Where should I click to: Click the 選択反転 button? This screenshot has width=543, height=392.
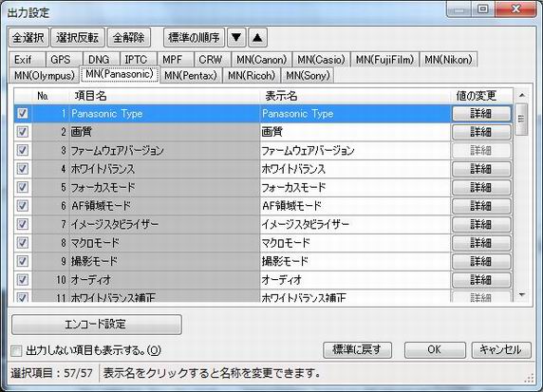coord(78,37)
